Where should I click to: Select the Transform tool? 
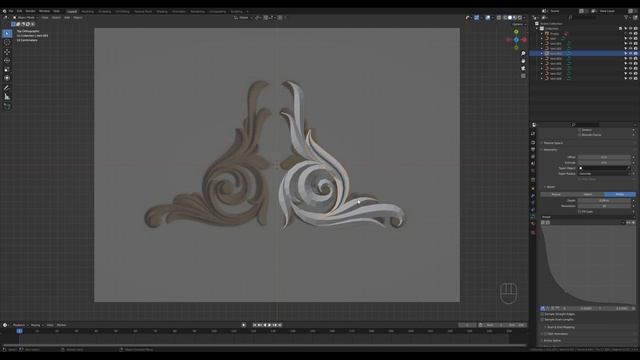[x=7, y=78]
